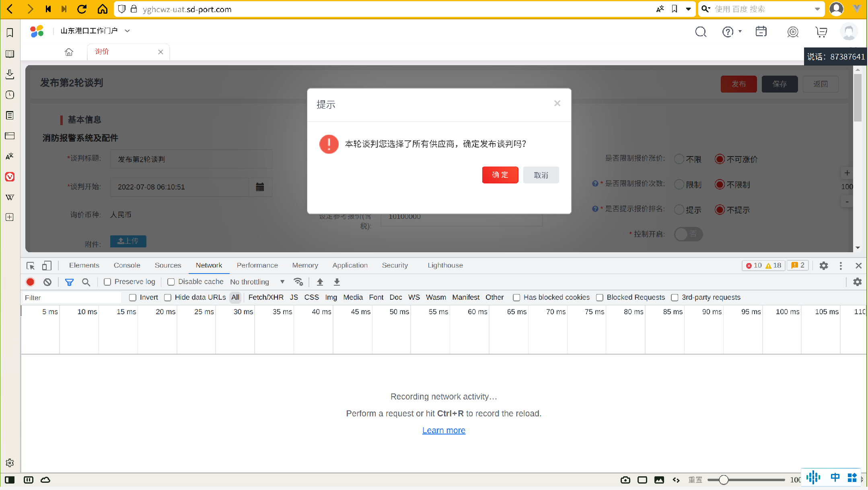Click the Export HAR download arrow
Screen dimensions: 868x490
pos(337,282)
